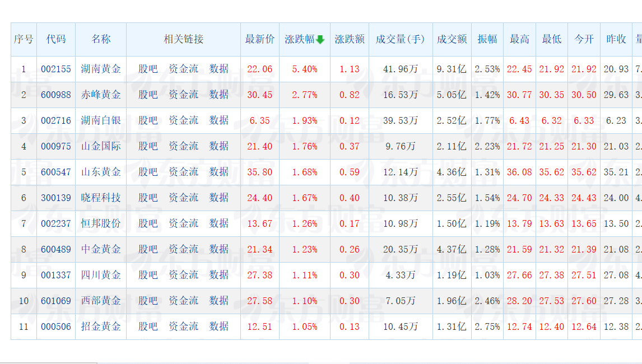Screen dimensions: 642x364
Task: Open stock code 002155 link
Action: click(x=55, y=69)
